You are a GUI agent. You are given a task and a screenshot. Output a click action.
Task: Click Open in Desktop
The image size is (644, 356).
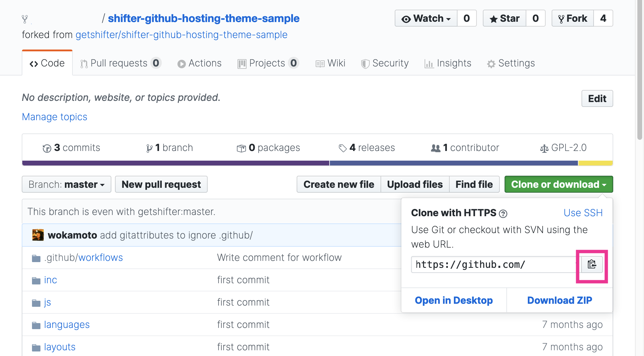click(x=454, y=300)
